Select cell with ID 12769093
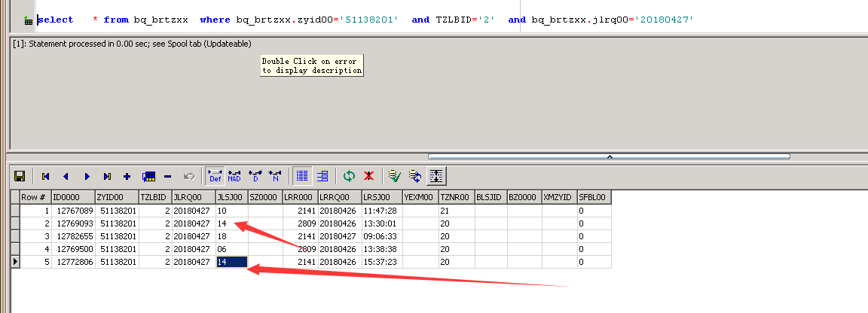Image resolution: width=868 pixels, height=313 pixels. (72, 223)
